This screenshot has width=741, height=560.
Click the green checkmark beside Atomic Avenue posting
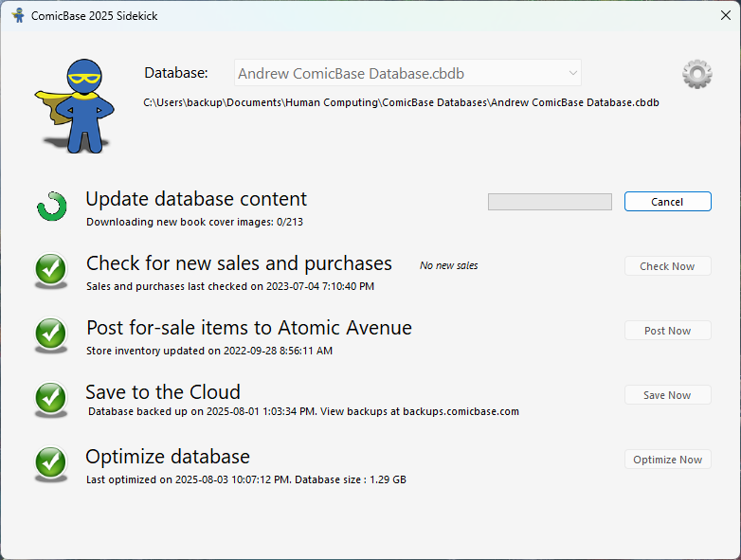(x=51, y=334)
